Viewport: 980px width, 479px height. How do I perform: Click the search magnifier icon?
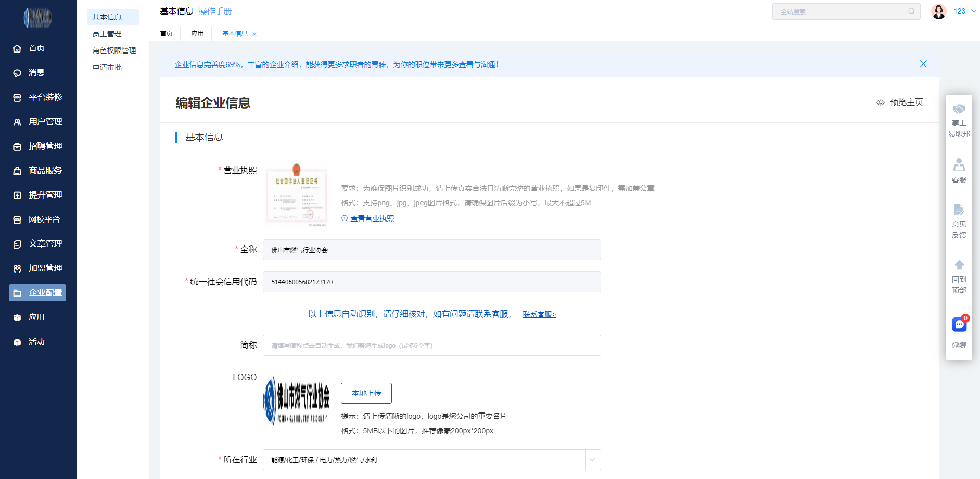point(912,11)
